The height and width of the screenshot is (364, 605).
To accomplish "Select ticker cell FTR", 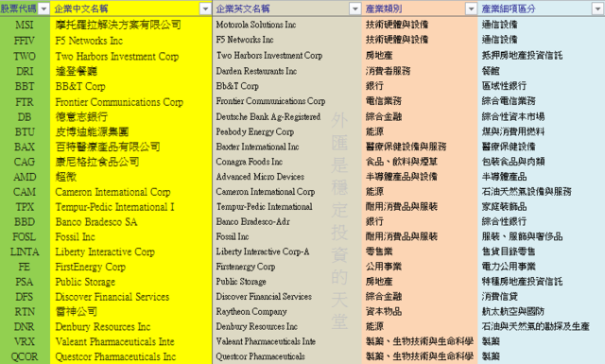I will (x=25, y=102).
